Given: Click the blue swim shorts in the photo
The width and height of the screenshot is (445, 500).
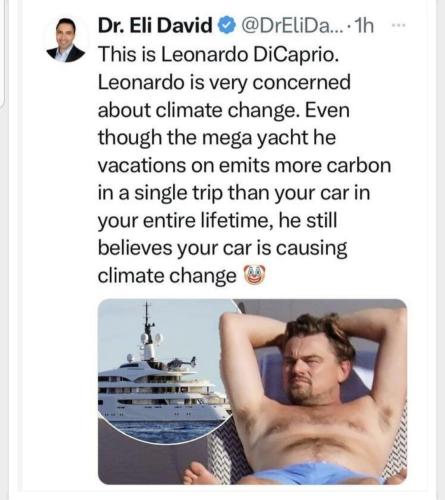Looking at the screenshot, I should (315, 473).
